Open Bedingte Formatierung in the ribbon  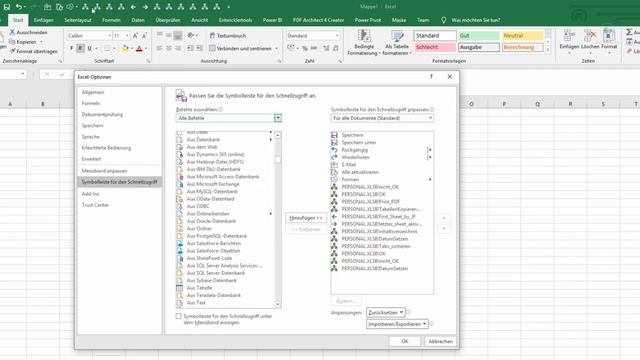click(364, 42)
